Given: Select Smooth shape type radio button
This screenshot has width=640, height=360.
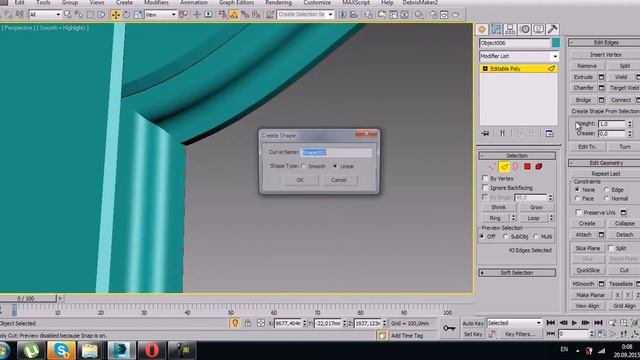Looking at the screenshot, I should [x=303, y=166].
